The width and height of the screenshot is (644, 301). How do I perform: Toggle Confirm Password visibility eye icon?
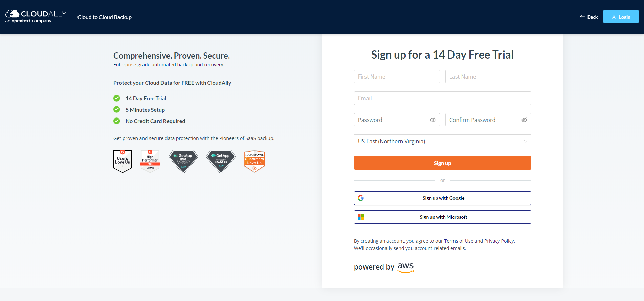(524, 120)
